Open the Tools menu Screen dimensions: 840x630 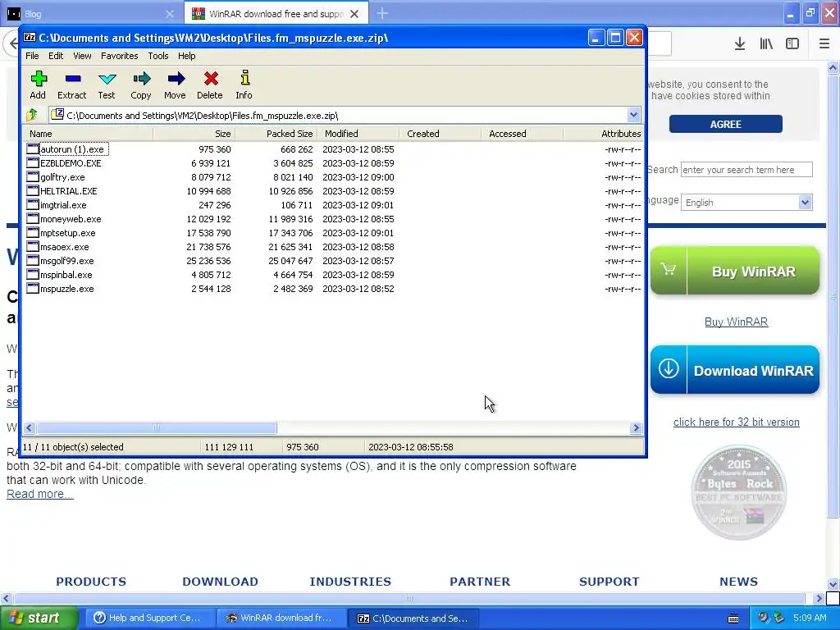coord(158,56)
